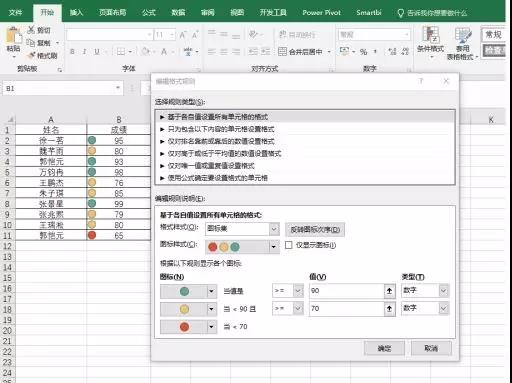512x383 pixels.
Task: Open the Name Box dropdown arrow
Action: tap(118, 88)
